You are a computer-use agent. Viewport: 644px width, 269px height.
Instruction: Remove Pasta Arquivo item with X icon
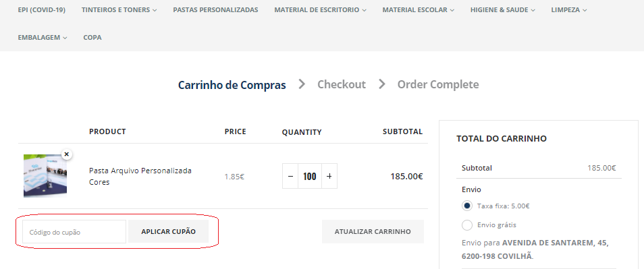coord(67,154)
